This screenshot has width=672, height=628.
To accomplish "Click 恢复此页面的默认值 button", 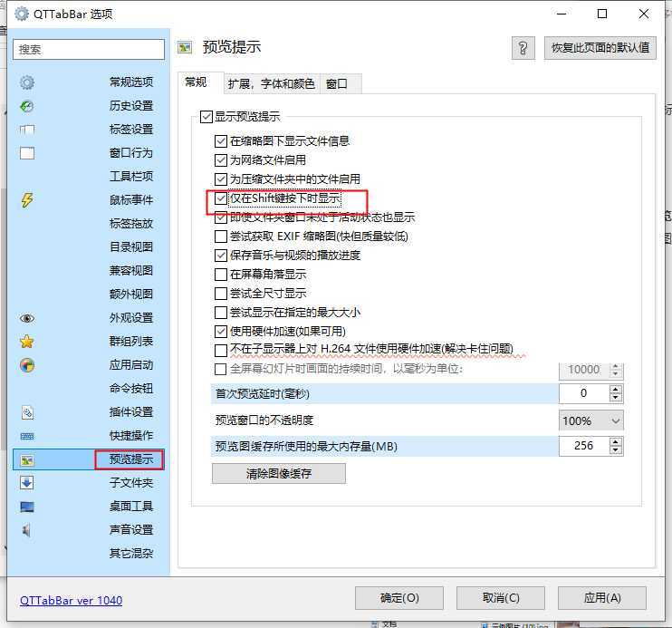I will [600, 48].
